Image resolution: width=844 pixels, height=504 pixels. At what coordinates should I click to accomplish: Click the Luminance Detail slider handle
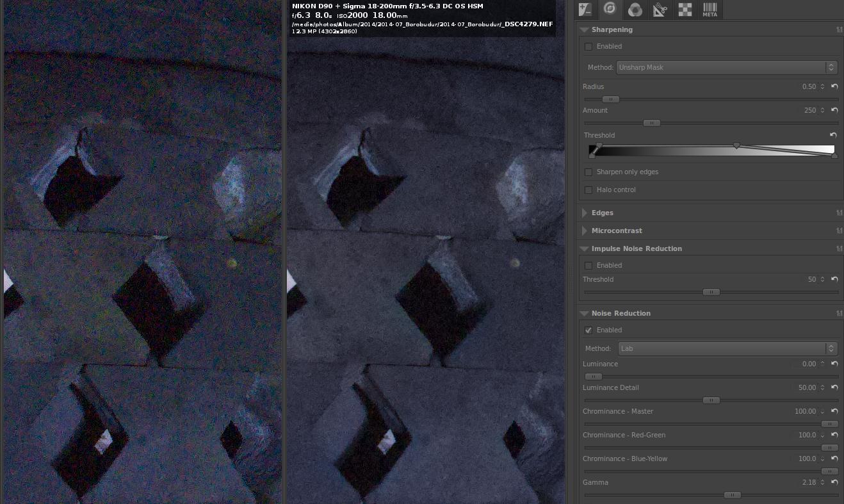[x=711, y=400]
